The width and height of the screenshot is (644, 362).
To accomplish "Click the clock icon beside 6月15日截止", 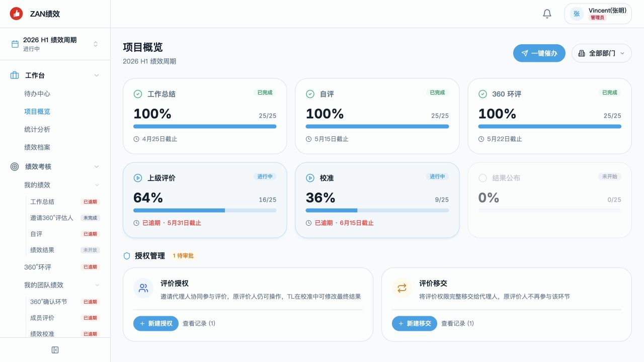I will (309, 223).
